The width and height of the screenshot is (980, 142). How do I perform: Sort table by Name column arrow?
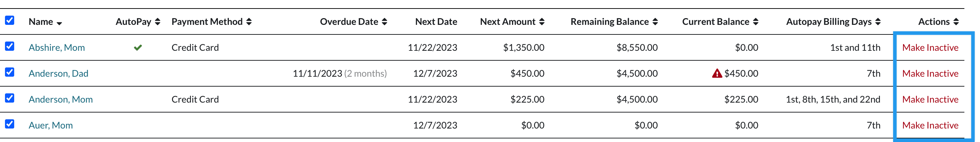(x=59, y=23)
